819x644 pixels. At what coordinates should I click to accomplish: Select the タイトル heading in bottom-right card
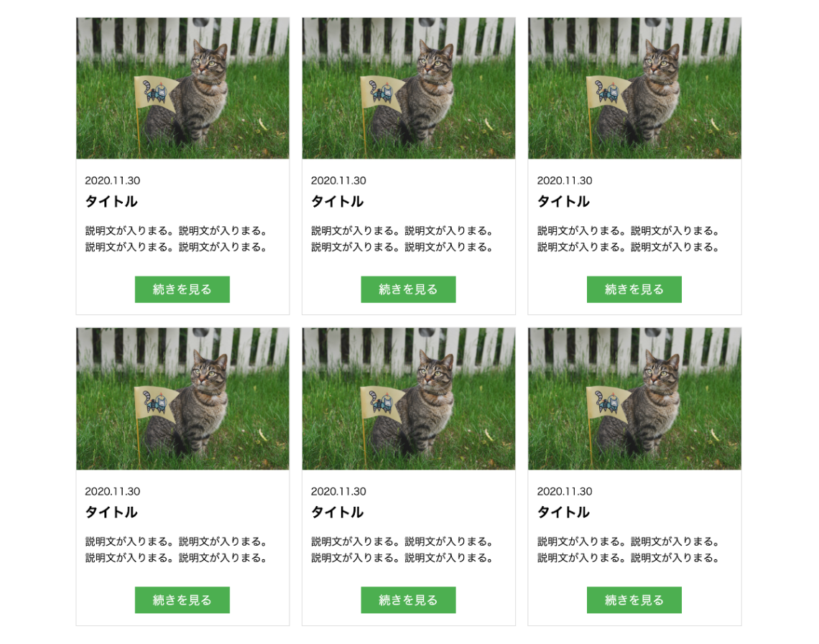click(563, 512)
